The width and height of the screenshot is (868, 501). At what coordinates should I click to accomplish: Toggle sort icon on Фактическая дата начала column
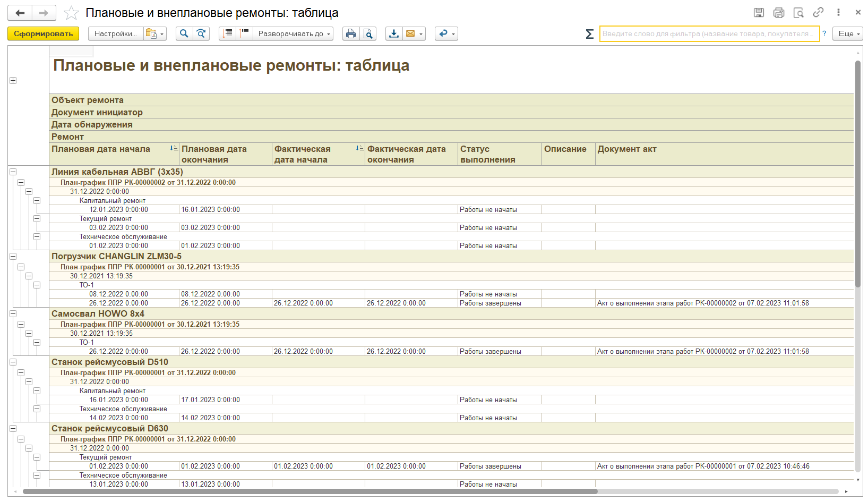coord(359,148)
